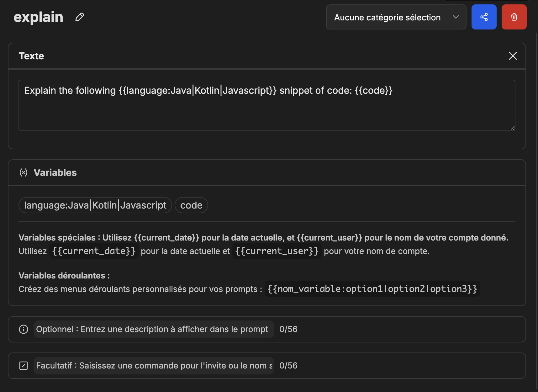Click the {{nom_variable:option1|option2|option3}} example
538x392 pixels.
click(372, 289)
